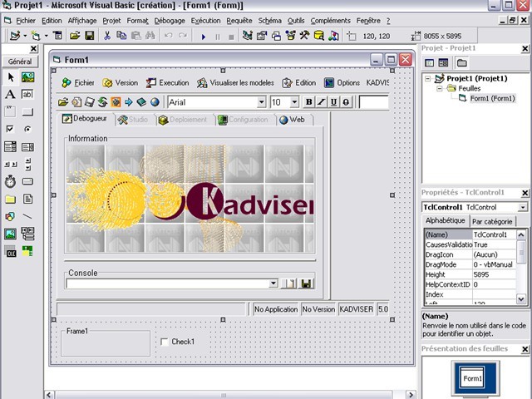Open the Fichier menu
532x399 pixels.
26,21
